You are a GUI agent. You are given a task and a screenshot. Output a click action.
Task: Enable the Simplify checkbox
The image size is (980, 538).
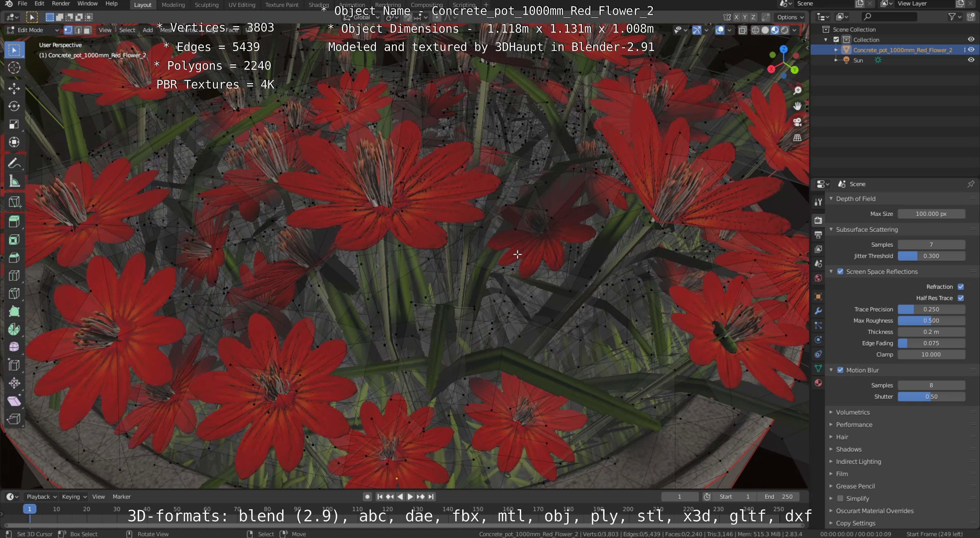pos(840,498)
